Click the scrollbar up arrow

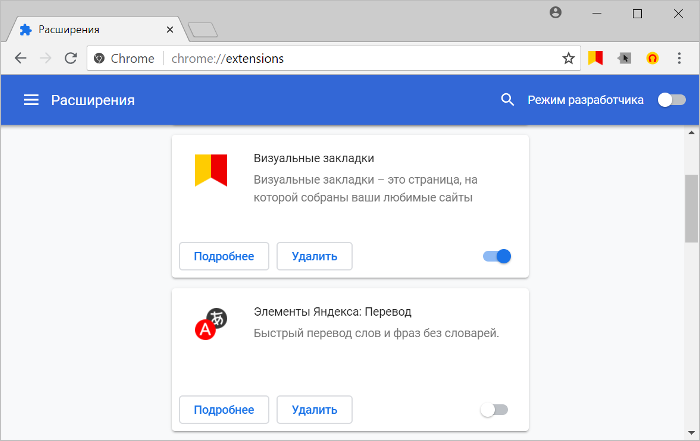click(x=691, y=133)
